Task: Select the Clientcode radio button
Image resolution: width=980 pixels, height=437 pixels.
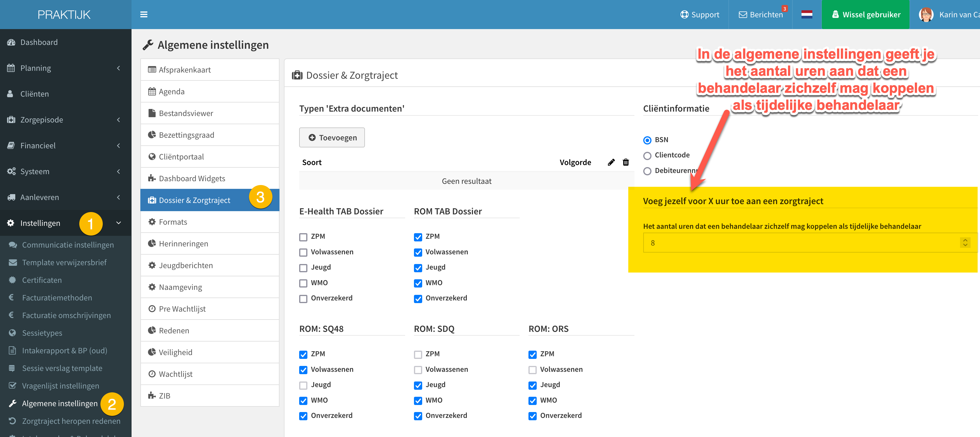Action: coord(647,156)
